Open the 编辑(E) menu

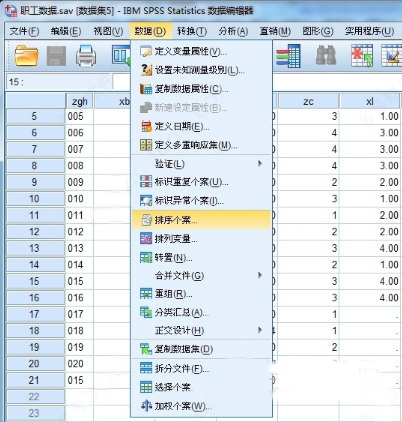click(x=66, y=31)
